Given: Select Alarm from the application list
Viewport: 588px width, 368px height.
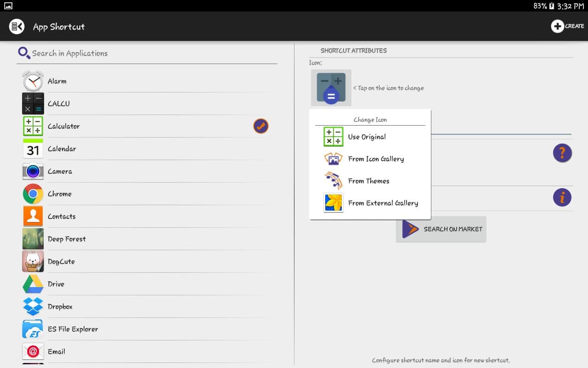Looking at the screenshot, I should click(57, 81).
